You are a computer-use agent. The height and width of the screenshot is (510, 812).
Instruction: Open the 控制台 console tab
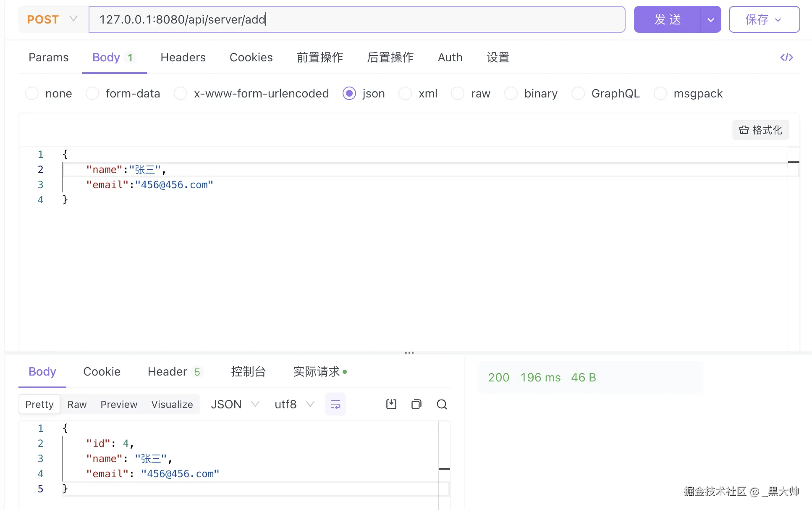tap(248, 371)
